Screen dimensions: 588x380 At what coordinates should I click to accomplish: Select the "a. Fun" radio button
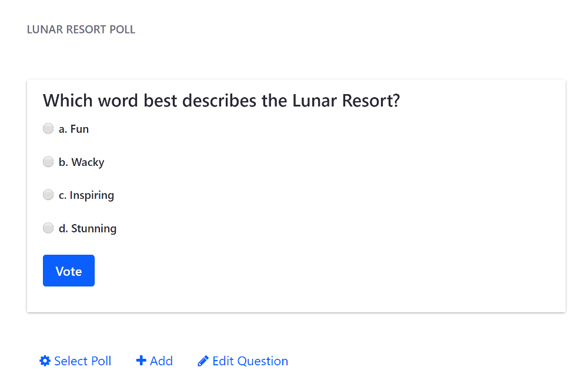pyautogui.click(x=48, y=129)
